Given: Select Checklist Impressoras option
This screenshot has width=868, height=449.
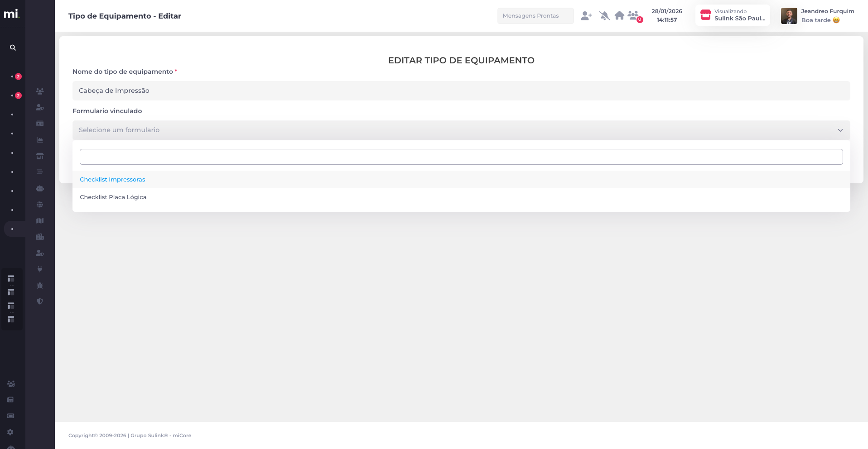Looking at the screenshot, I should (x=112, y=180).
